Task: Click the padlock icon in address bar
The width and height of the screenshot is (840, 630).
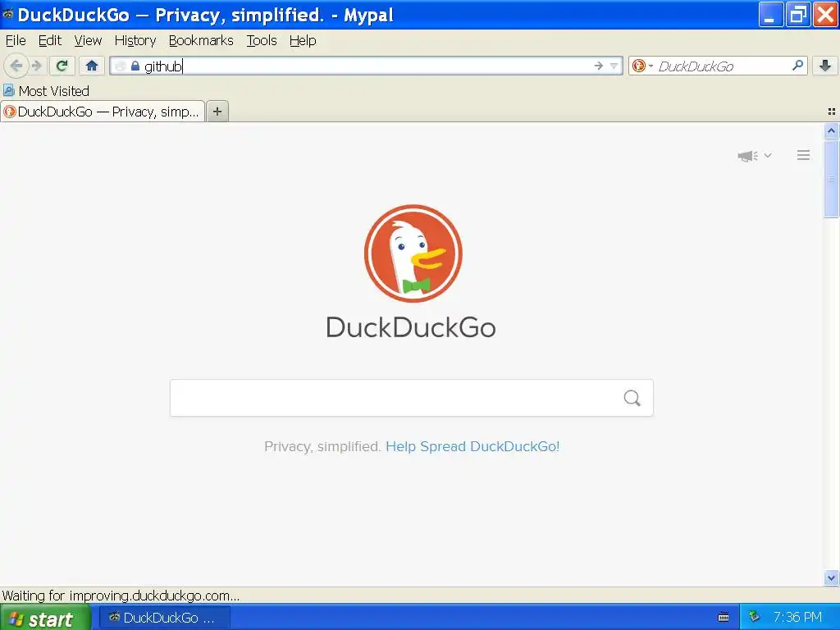Action: (x=135, y=66)
